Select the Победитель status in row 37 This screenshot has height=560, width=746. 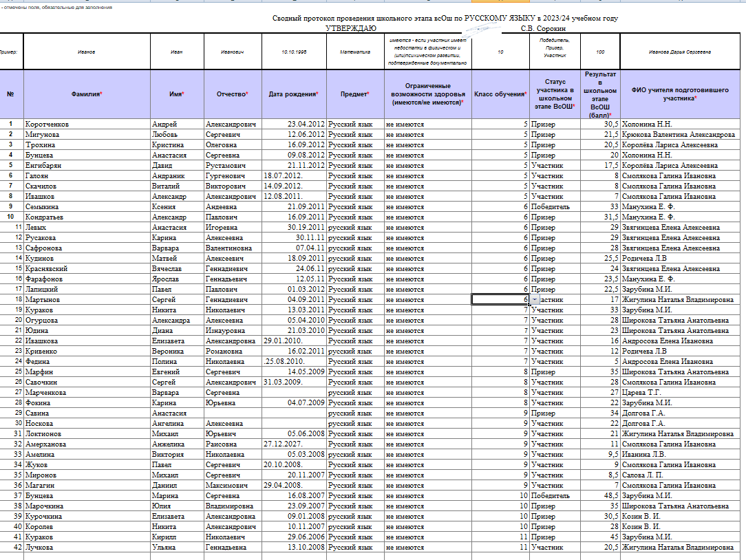[x=551, y=496]
